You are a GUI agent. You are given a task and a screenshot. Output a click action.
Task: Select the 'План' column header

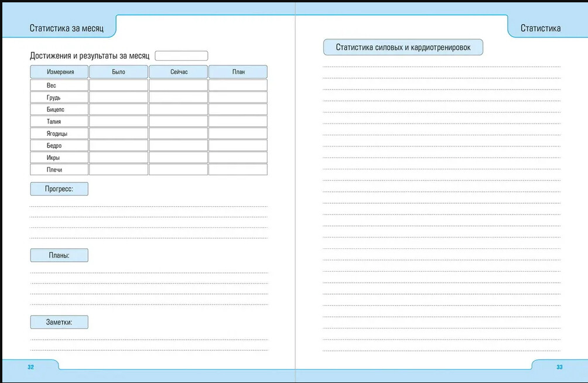point(238,72)
